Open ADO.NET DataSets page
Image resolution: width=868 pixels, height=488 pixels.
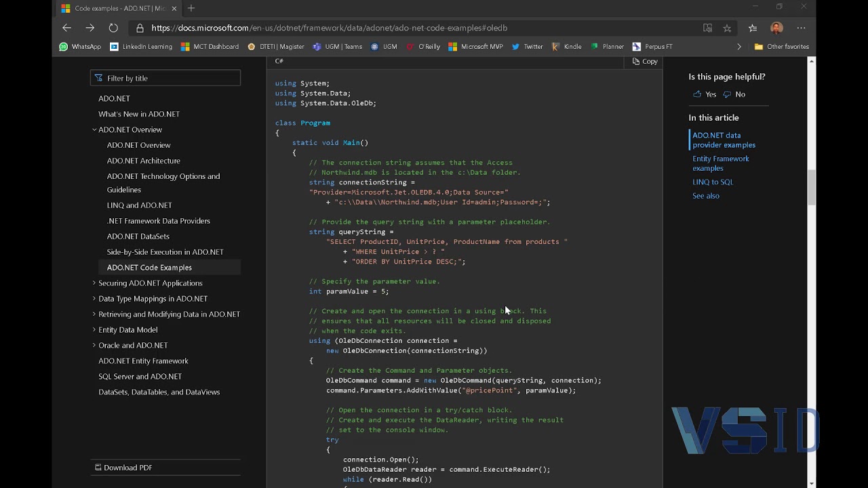click(x=138, y=237)
